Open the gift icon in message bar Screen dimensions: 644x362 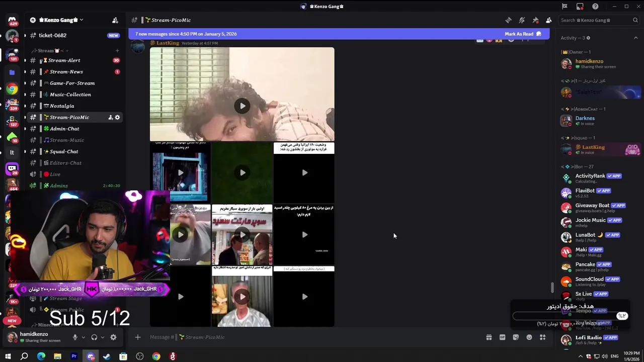489,337
